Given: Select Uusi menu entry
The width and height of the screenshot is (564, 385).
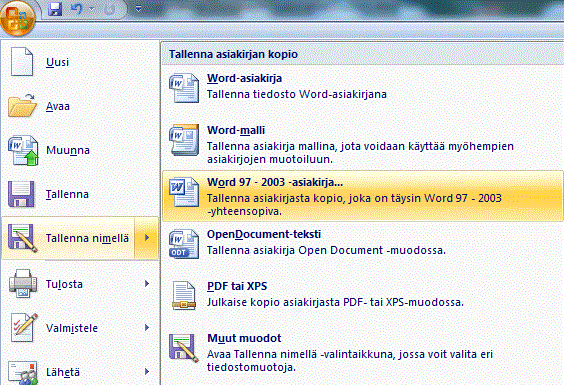Looking at the screenshot, I should coord(80,62).
